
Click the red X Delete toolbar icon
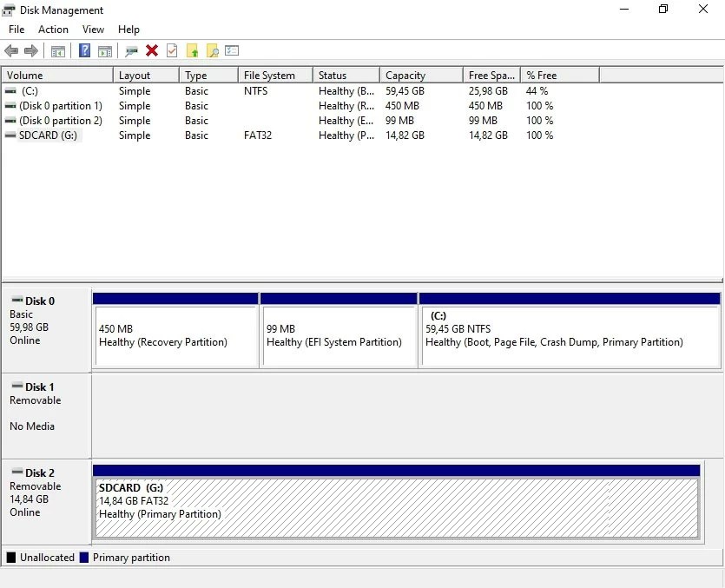pos(152,50)
